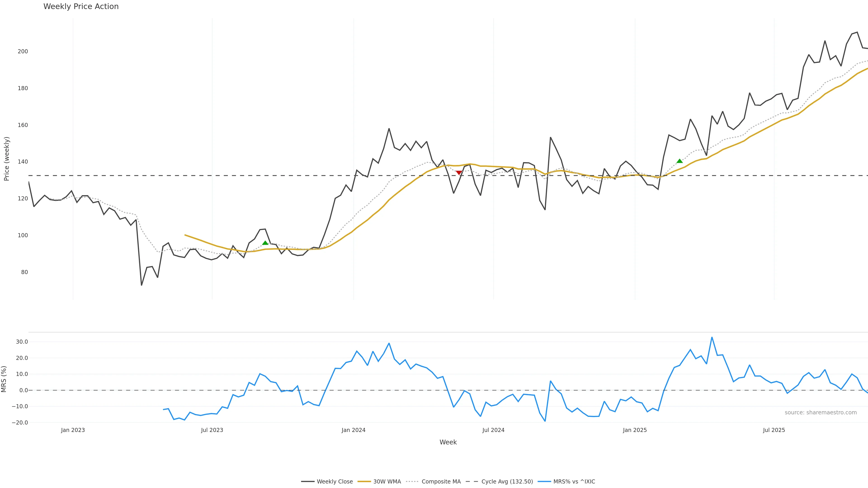Click the Jul 2025 x-axis tick label
This screenshot has width=868, height=488.
point(774,430)
